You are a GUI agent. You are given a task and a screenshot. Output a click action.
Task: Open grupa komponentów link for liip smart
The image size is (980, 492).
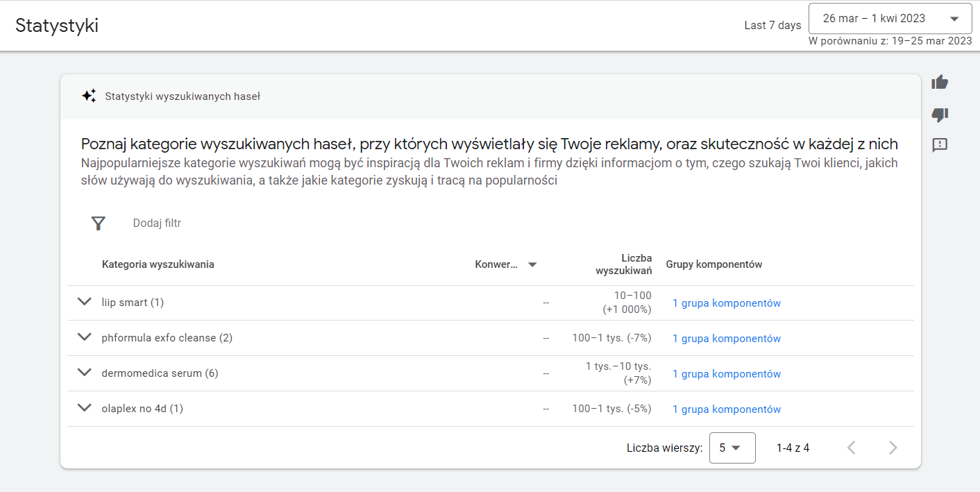(727, 303)
